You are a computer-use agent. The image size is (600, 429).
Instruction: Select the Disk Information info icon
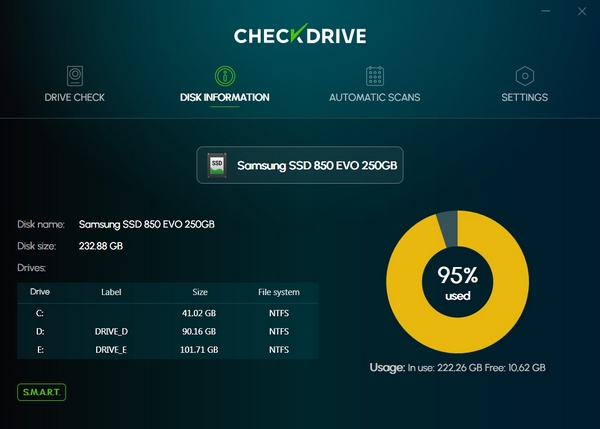225,76
